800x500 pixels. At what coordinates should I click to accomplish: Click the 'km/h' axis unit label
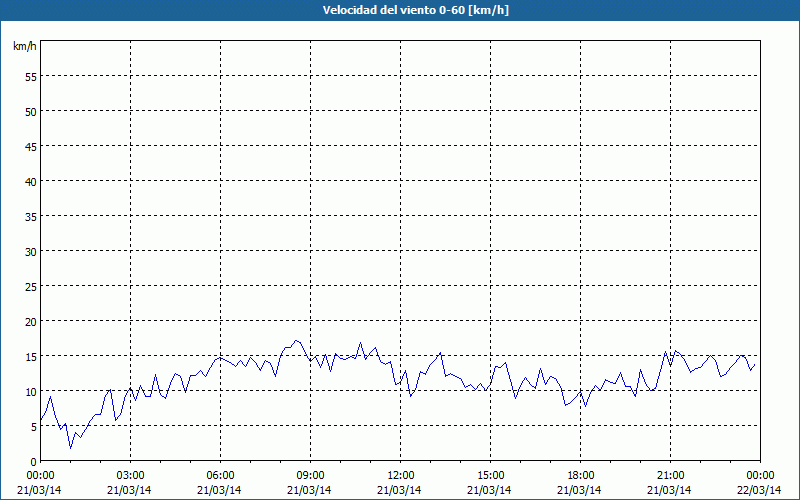24,46
